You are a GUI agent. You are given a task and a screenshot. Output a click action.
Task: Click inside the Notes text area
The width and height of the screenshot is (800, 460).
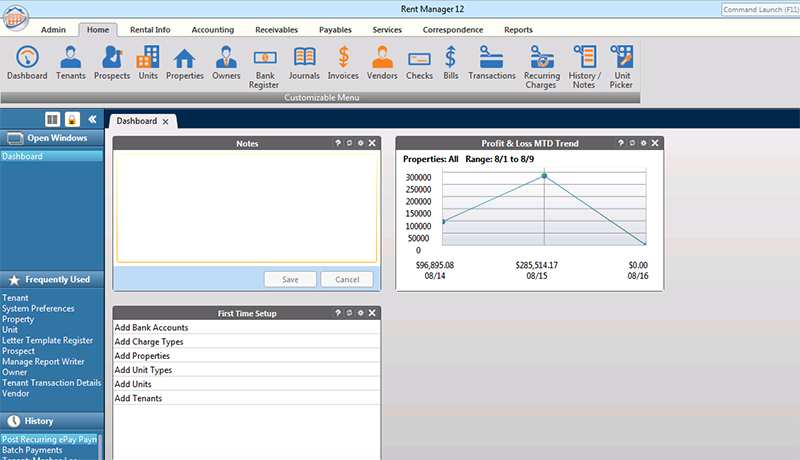pyautogui.click(x=247, y=208)
